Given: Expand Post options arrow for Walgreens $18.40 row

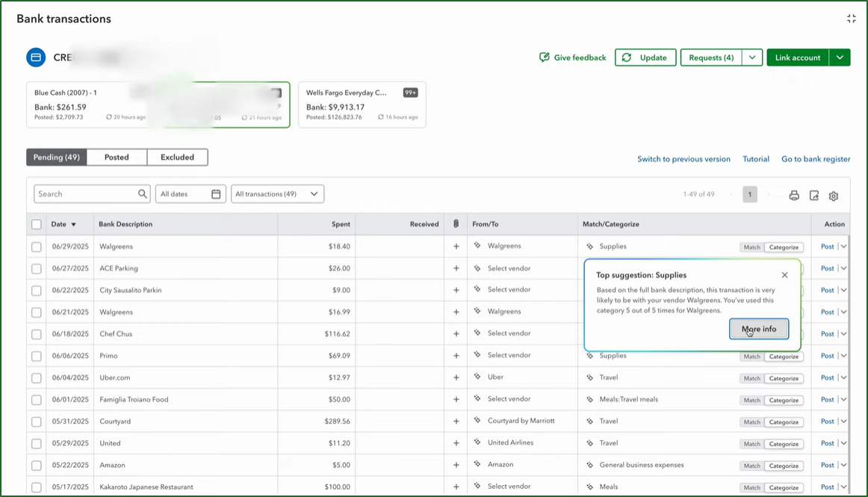Looking at the screenshot, I should [843, 247].
